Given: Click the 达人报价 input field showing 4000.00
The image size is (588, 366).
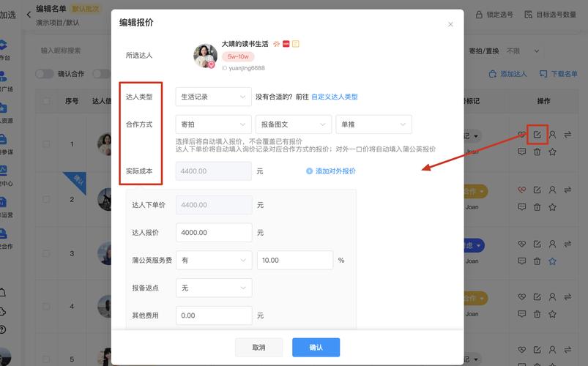Looking at the screenshot, I should pos(213,233).
